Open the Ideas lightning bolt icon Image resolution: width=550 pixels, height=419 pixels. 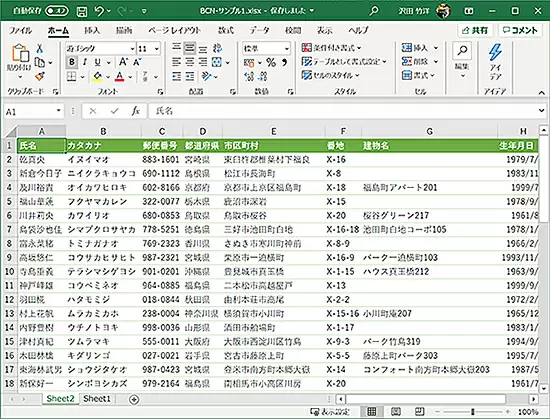click(495, 53)
